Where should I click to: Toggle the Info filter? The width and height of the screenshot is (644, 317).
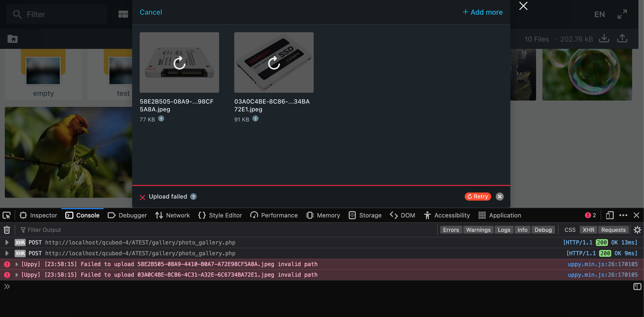(522, 230)
